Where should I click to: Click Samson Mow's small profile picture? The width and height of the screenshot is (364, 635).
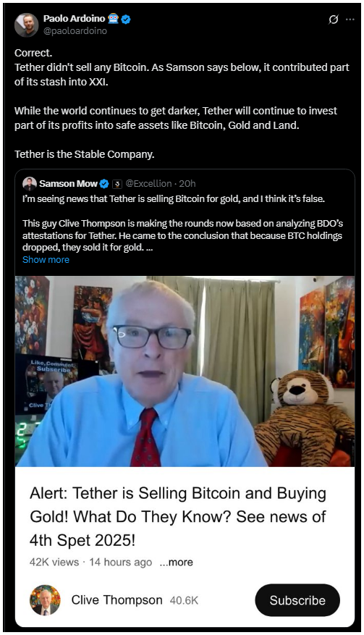click(x=30, y=184)
